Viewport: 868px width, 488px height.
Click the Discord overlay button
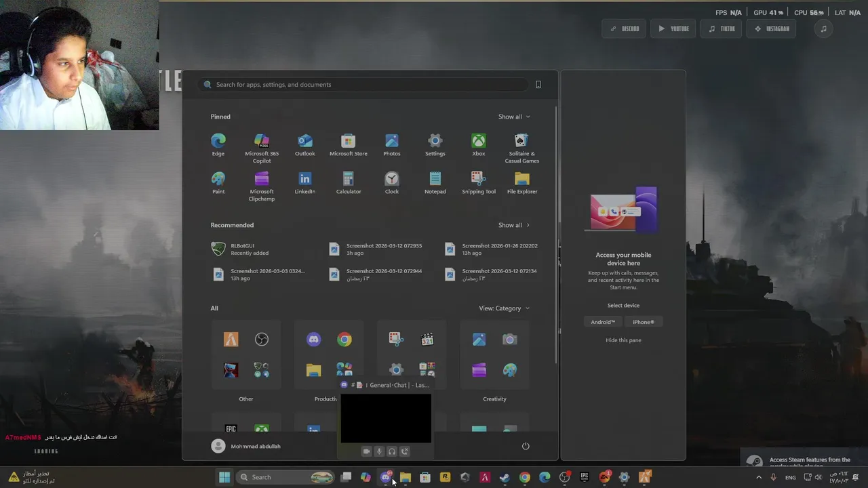pos(625,29)
